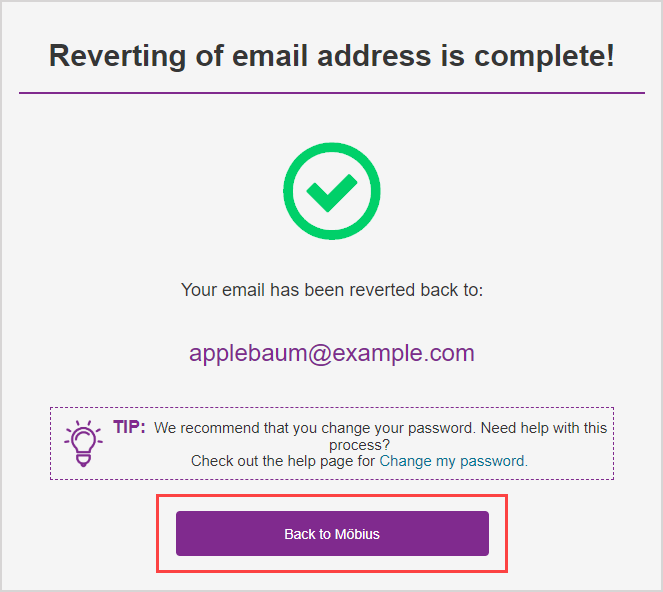Click the 'Reverting of email address' heading
This screenshot has height=592, width=663.
click(331, 56)
